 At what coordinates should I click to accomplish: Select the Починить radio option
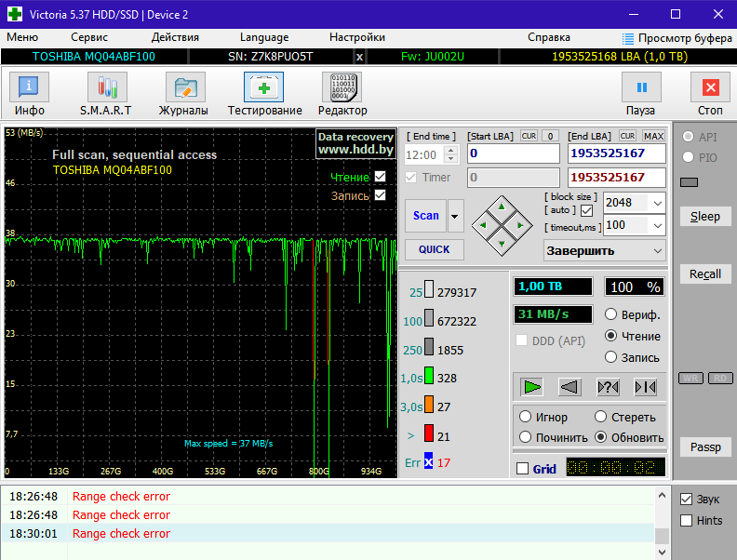click(x=527, y=437)
